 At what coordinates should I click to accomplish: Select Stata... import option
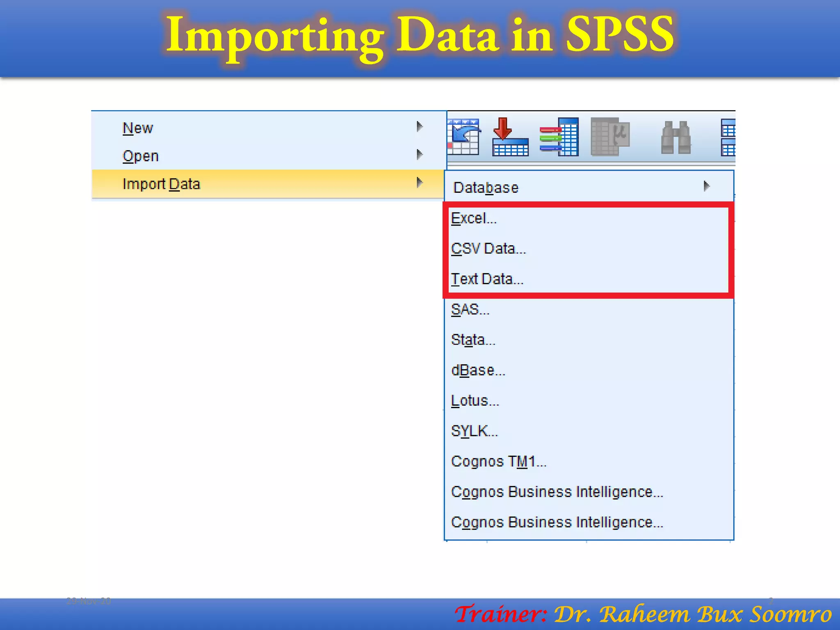473,340
